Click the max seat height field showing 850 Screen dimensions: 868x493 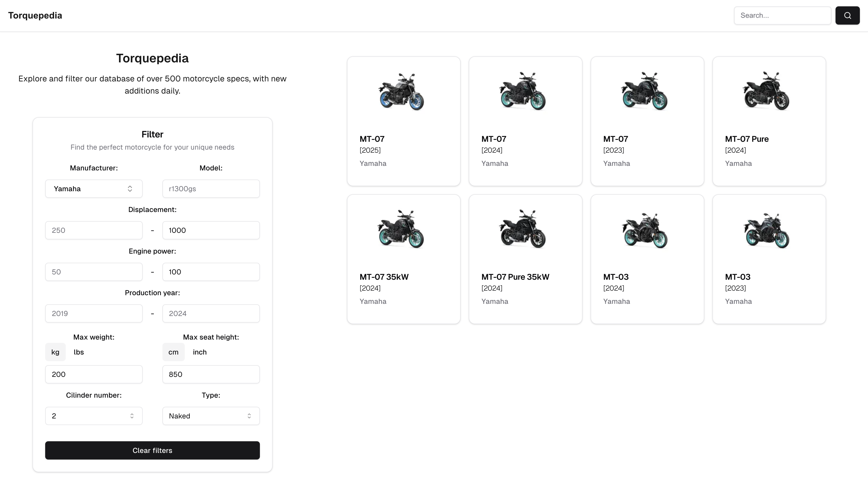(x=211, y=374)
